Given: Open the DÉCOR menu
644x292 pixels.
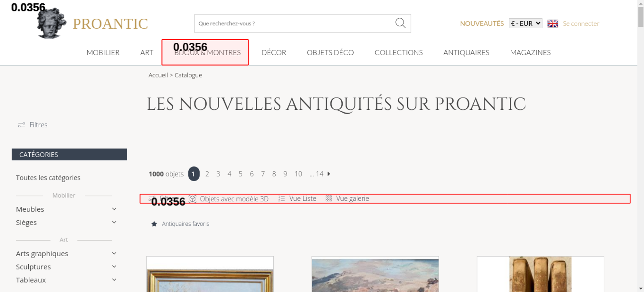Looking at the screenshot, I should tap(274, 52).
